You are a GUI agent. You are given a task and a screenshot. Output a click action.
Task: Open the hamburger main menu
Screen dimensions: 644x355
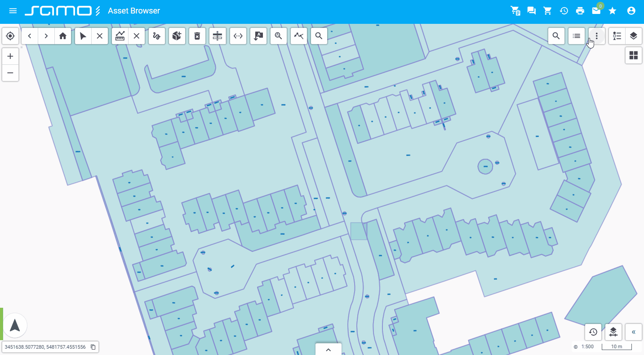tap(13, 11)
